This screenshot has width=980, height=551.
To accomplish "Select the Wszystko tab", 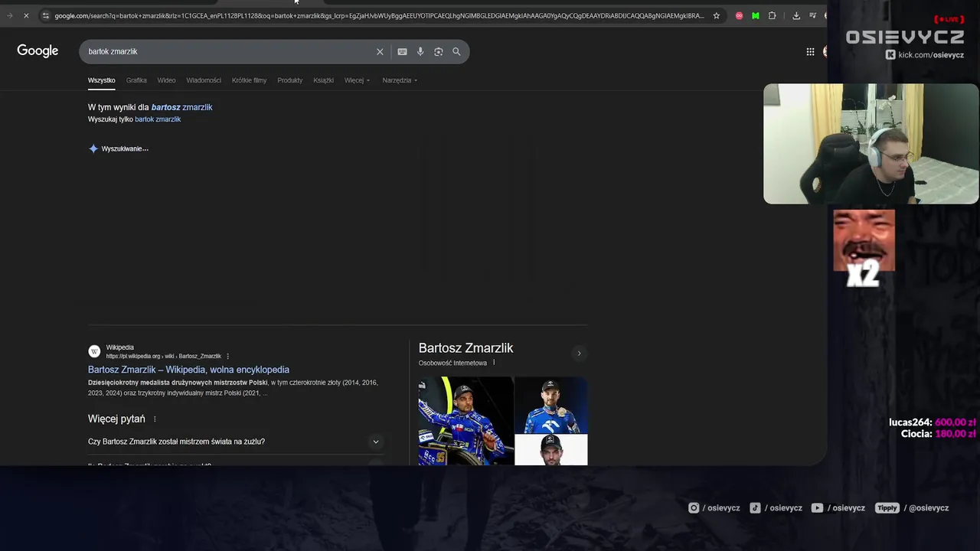I will [101, 80].
